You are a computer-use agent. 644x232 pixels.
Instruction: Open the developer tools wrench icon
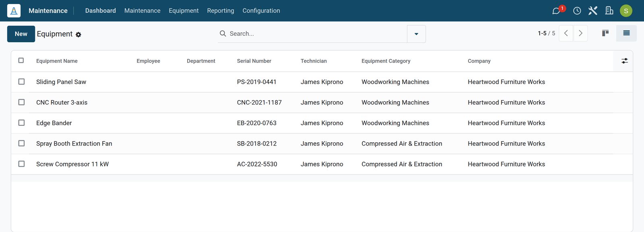click(x=593, y=11)
